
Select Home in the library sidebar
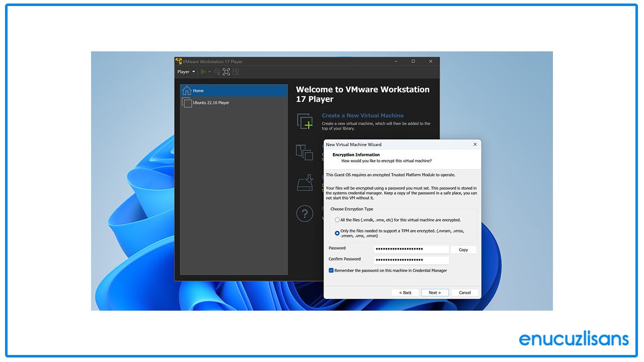click(197, 90)
